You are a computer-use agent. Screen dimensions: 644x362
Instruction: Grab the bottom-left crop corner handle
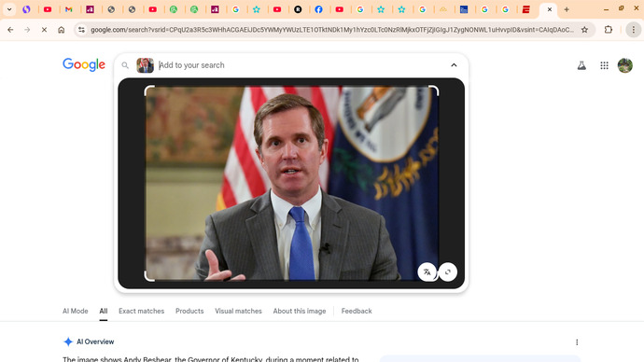click(x=148, y=276)
